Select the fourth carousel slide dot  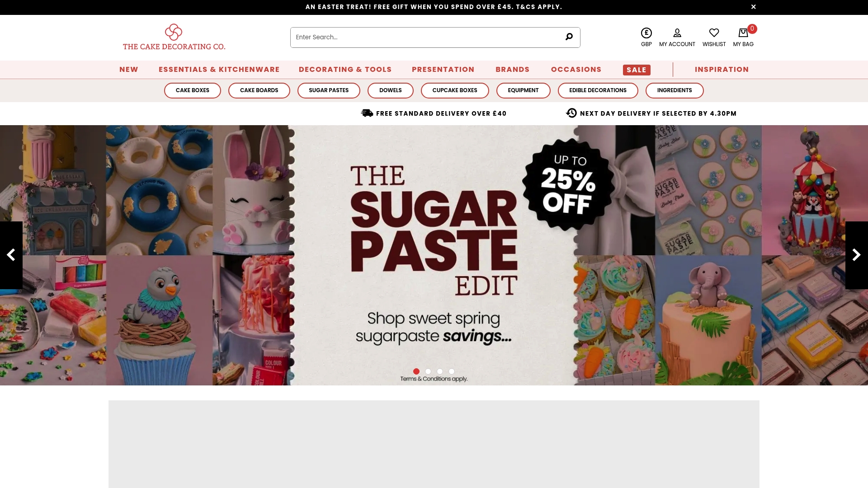(x=451, y=371)
